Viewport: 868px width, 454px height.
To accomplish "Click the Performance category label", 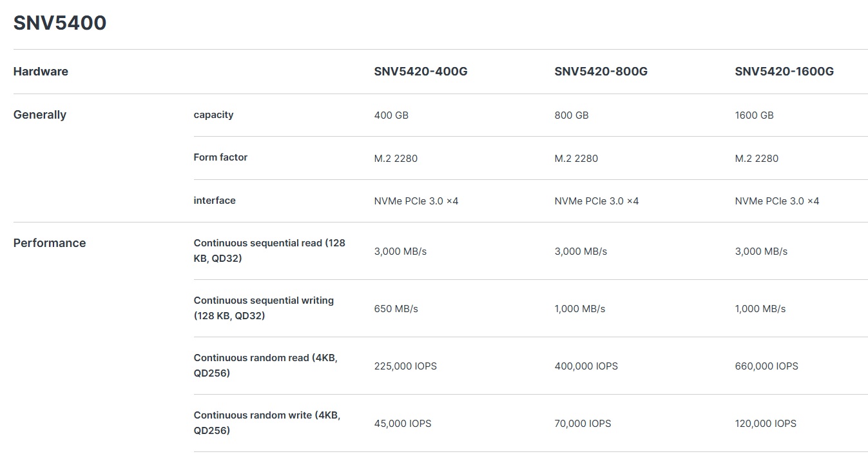I will click(50, 243).
